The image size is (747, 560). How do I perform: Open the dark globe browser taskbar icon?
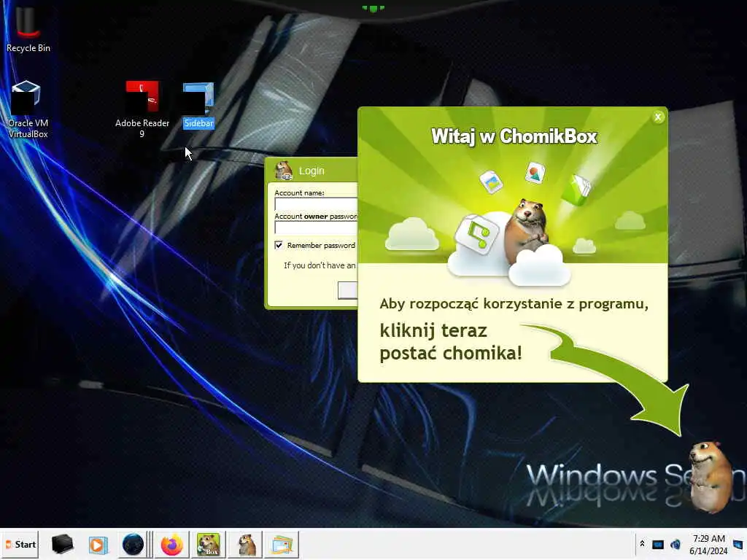pos(133,544)
